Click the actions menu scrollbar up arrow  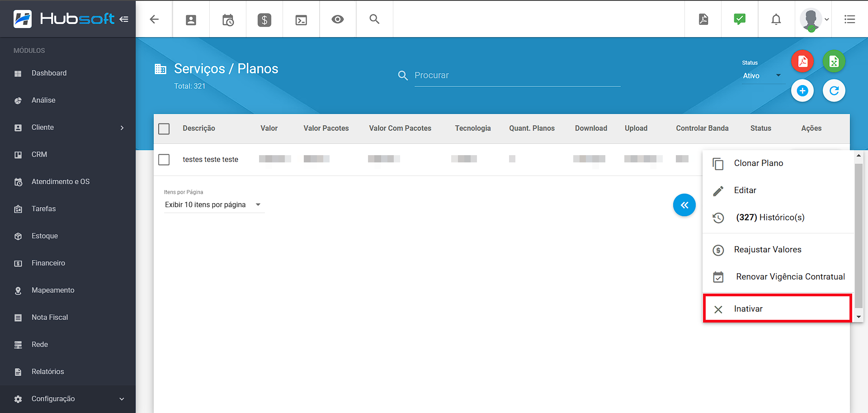click(859, 156)
